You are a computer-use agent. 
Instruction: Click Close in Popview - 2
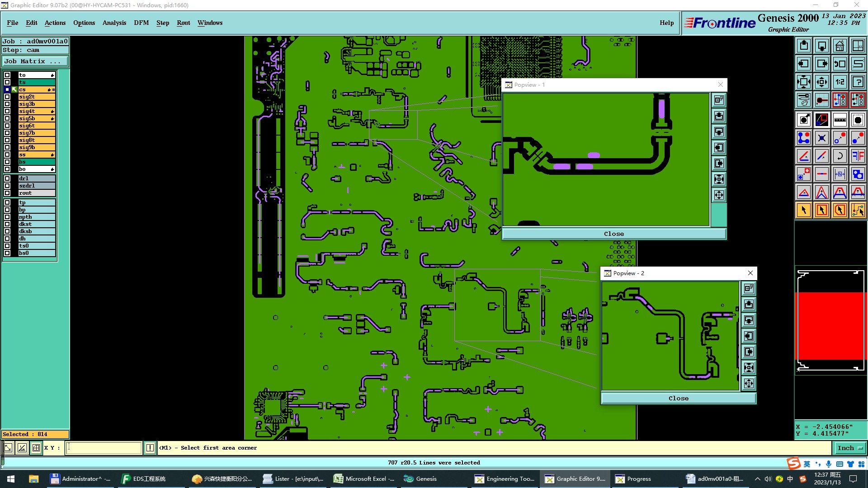pos(679,398)
